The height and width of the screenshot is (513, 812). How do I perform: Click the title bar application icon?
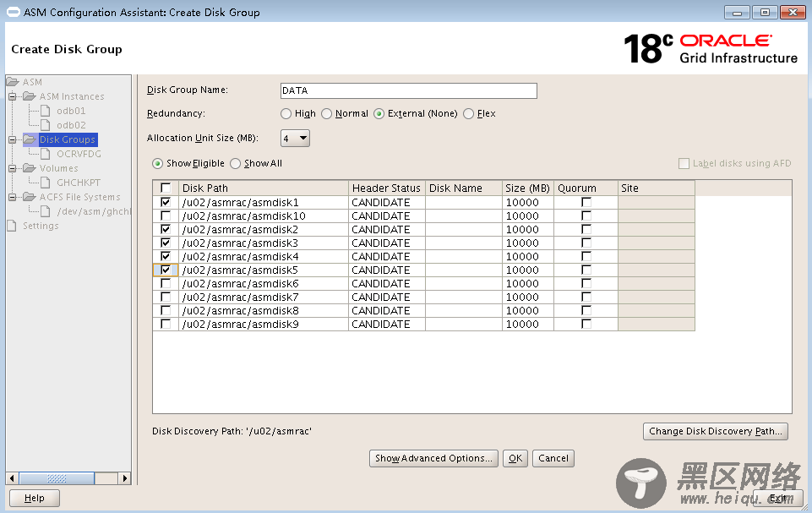point(14,11)
